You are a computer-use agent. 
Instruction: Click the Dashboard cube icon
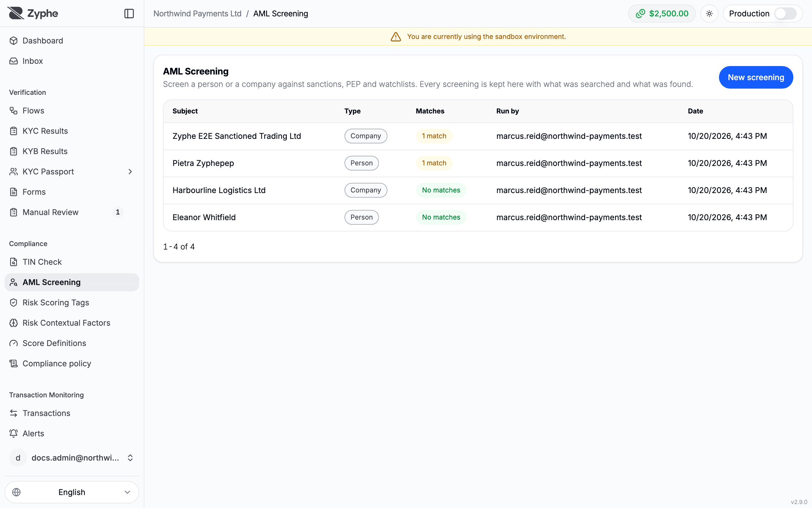[14, 41]
